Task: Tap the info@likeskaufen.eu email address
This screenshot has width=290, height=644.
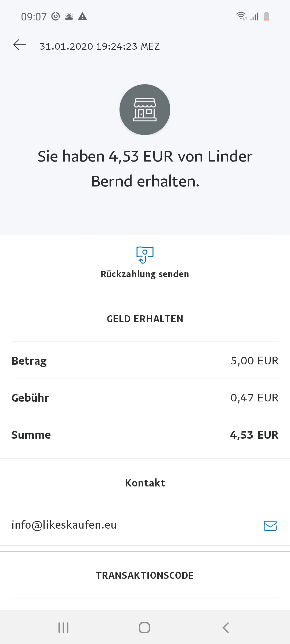Action: (x=64, y=525)
